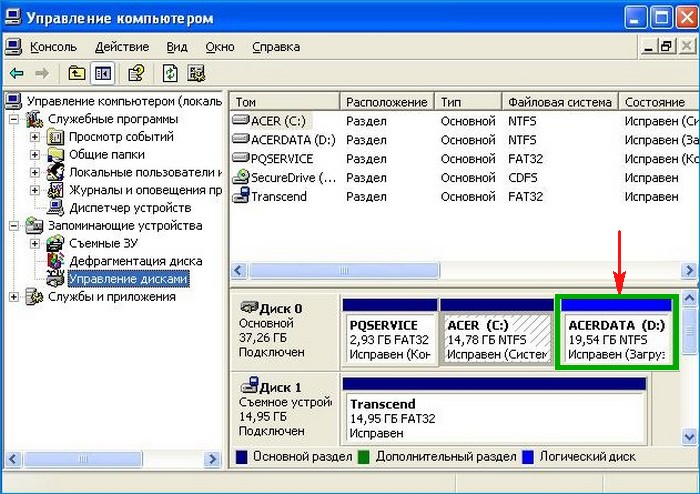Toggle the Show/Hide console tree button
The image size is (700, 494).
click(102, 73)
